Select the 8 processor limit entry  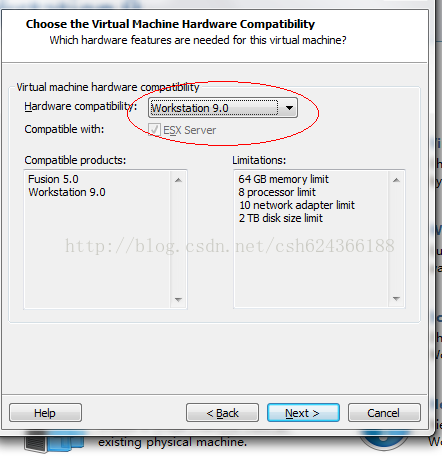(277, 192)
